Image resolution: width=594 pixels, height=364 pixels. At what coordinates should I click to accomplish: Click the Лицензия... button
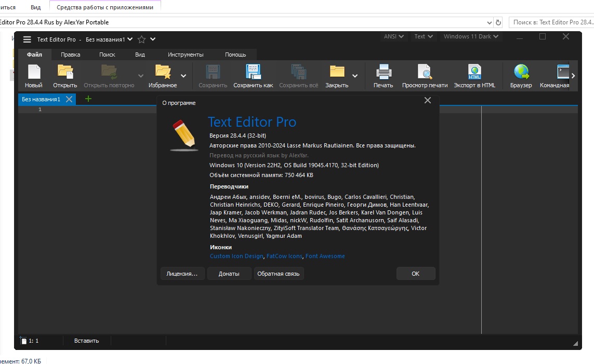(x=182, y=274)
